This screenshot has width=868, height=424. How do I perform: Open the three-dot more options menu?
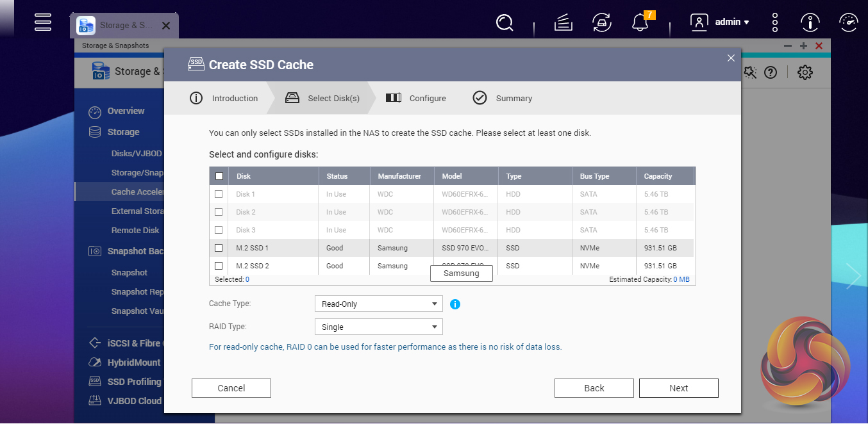pyautogui.click(x=775, y=22)
